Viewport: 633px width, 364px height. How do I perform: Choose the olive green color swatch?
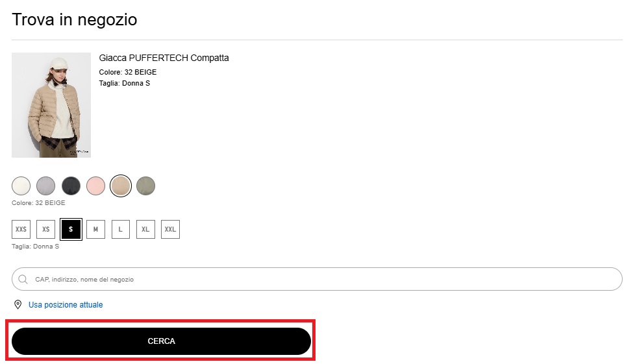click(x=145, y=186)
